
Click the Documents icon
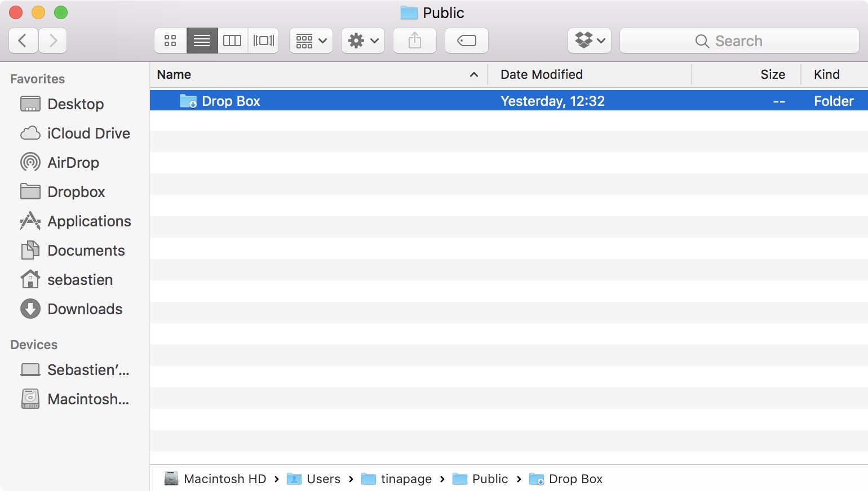(x=30, y=250)
